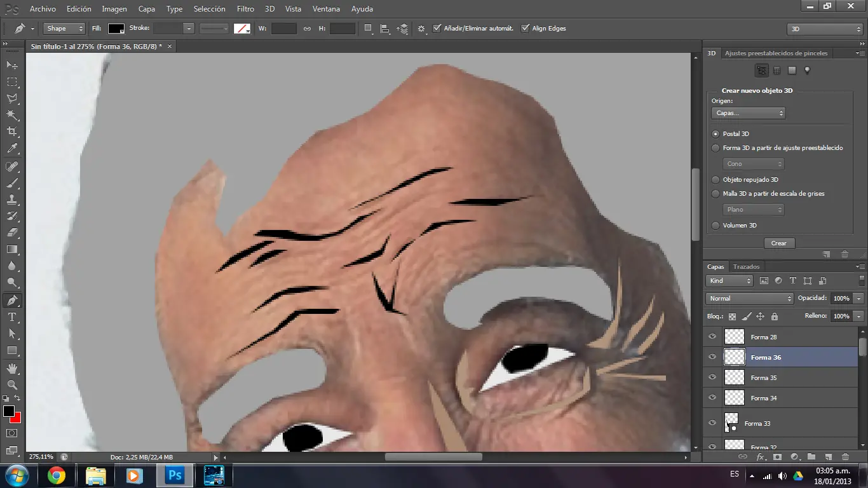Switch to the Trazados tab
This screenshot has width=868, height=488.
746,267
